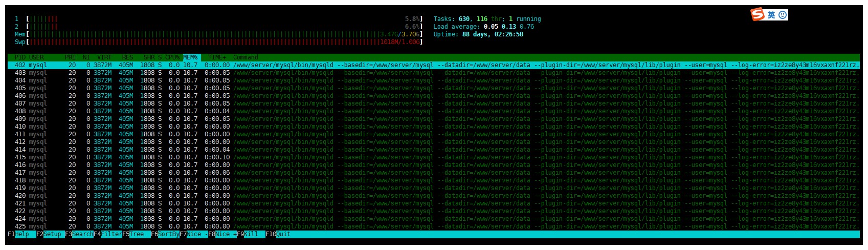
Task: Sort by the CPU% column header
Action: click(172, 57)
